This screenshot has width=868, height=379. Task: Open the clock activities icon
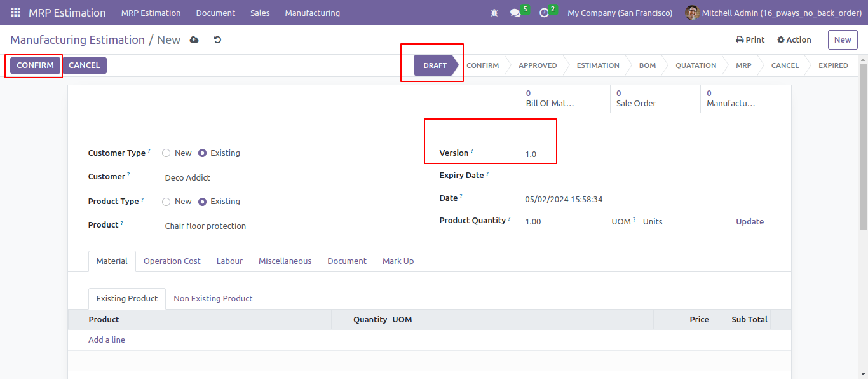pos(544,13)
